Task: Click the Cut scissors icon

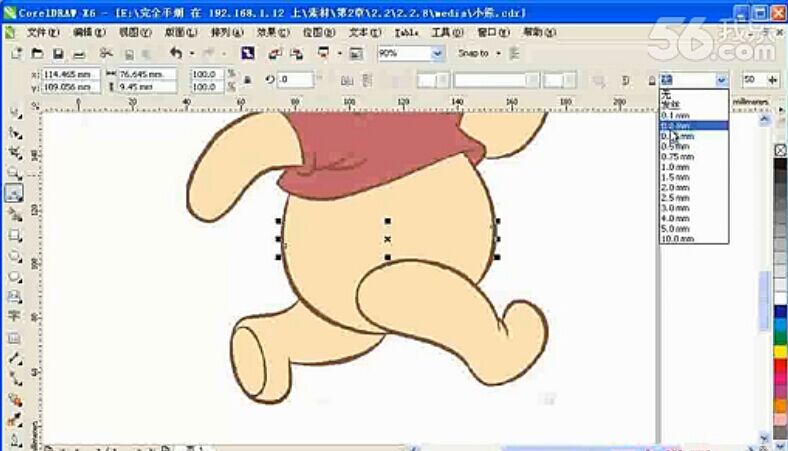Action: [106, 53]
